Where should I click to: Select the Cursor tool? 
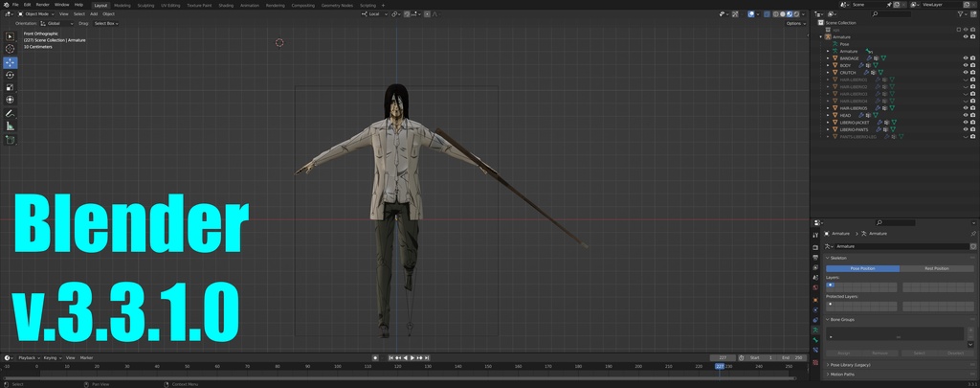click(10, 49)
